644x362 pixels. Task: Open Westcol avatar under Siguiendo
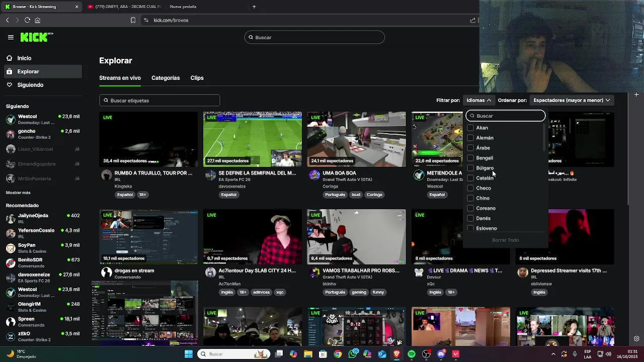pyautogui.click(x=10, y=119)
